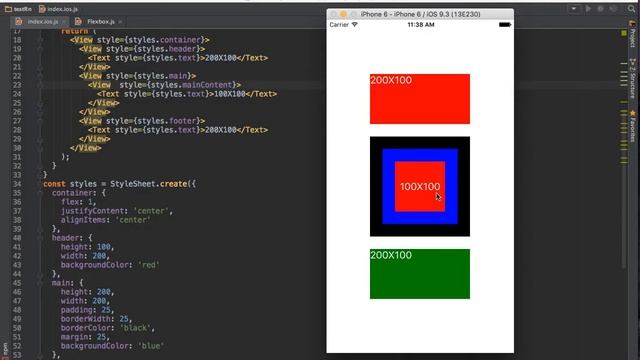This screenshot has height=360, width=640.
Task: Collapse the footer View tag at line 27
Action: click(x=40, y=120)
